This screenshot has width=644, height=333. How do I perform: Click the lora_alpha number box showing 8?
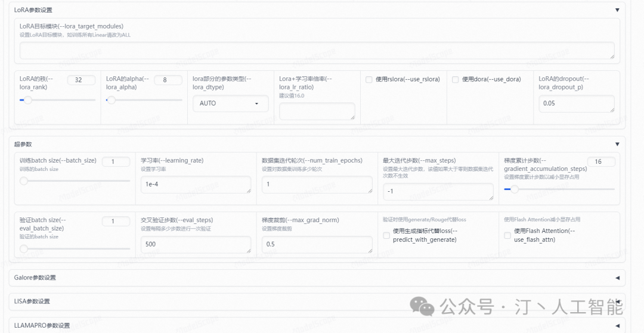(168, 80)
